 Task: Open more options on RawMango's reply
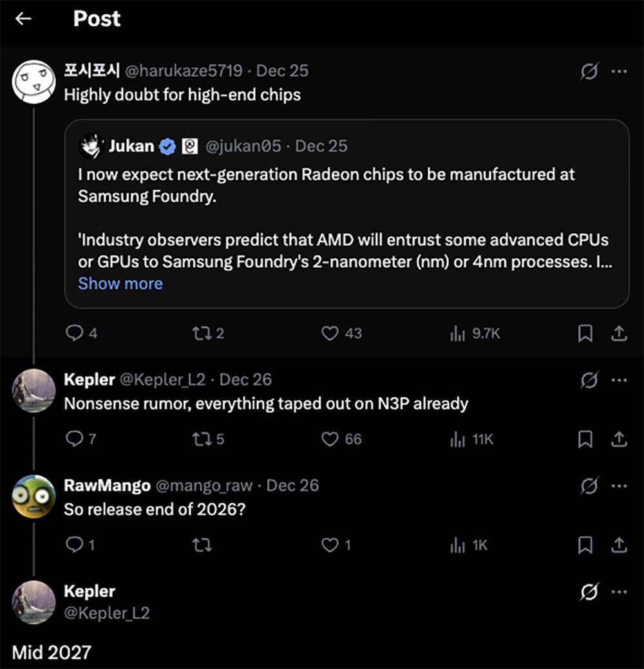[x=619, y=485]
